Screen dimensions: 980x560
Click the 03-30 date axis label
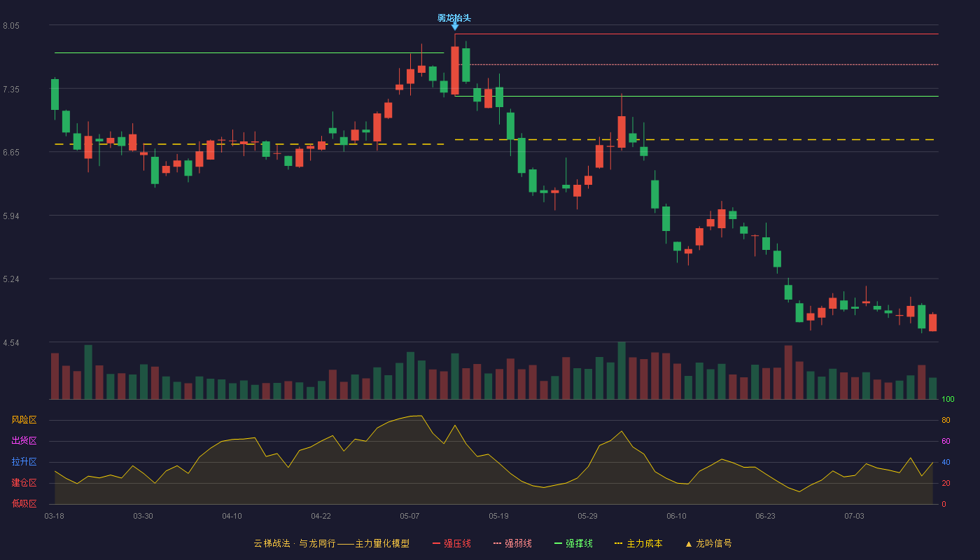point(143,516)
